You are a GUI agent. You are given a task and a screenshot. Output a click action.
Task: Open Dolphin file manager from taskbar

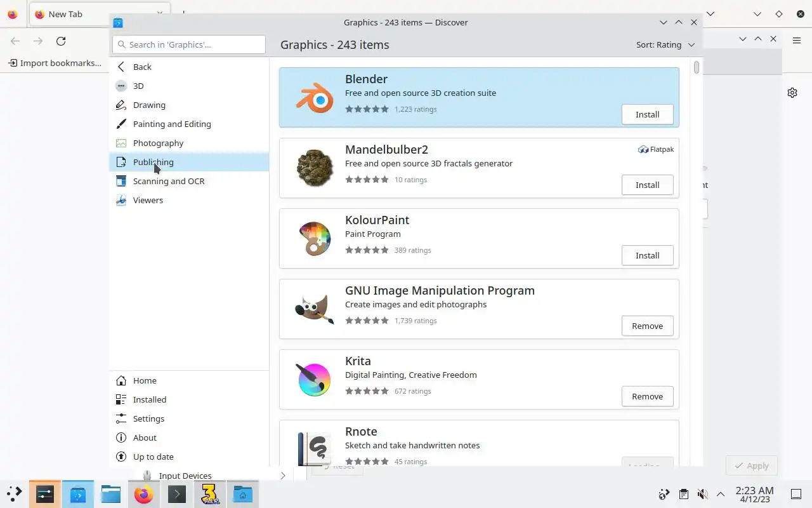click(110, 494)
